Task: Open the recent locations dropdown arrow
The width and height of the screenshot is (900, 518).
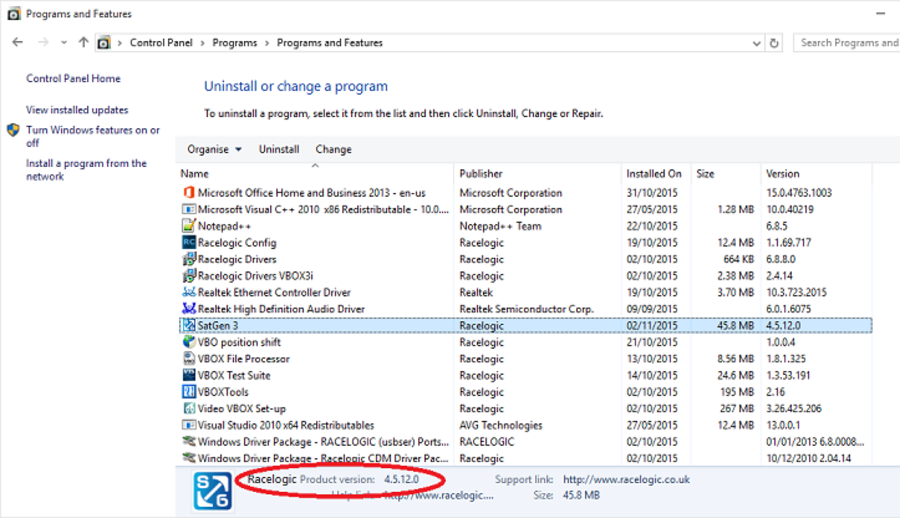Action: pos(64,43)
